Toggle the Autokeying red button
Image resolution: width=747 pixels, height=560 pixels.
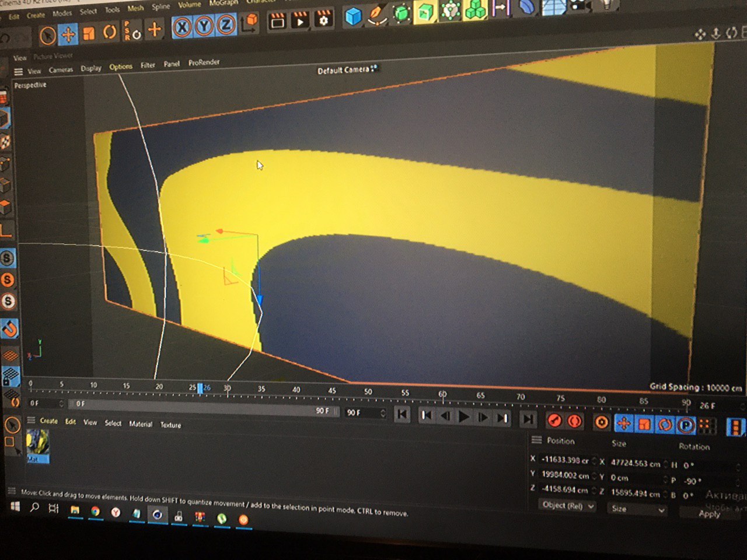tap(574, 421)
